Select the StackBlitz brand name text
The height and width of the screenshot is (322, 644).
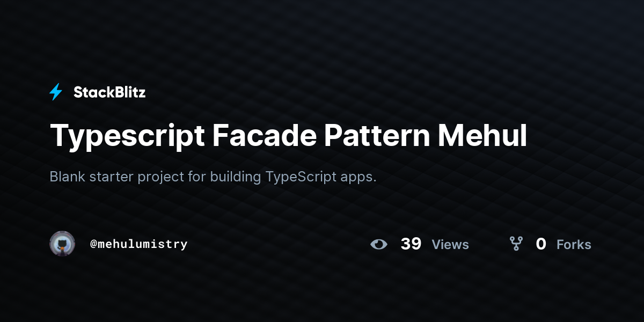coord(109,92)
